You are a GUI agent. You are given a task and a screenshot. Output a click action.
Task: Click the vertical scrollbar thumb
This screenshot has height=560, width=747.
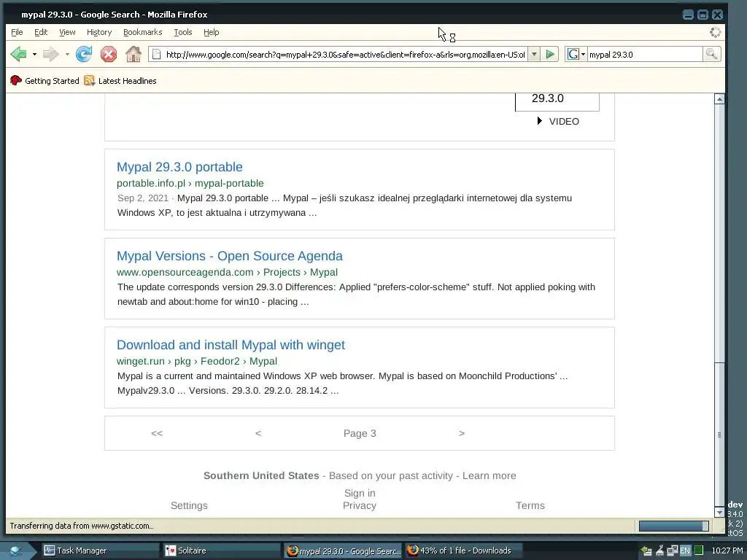click(x=719, y=435)
